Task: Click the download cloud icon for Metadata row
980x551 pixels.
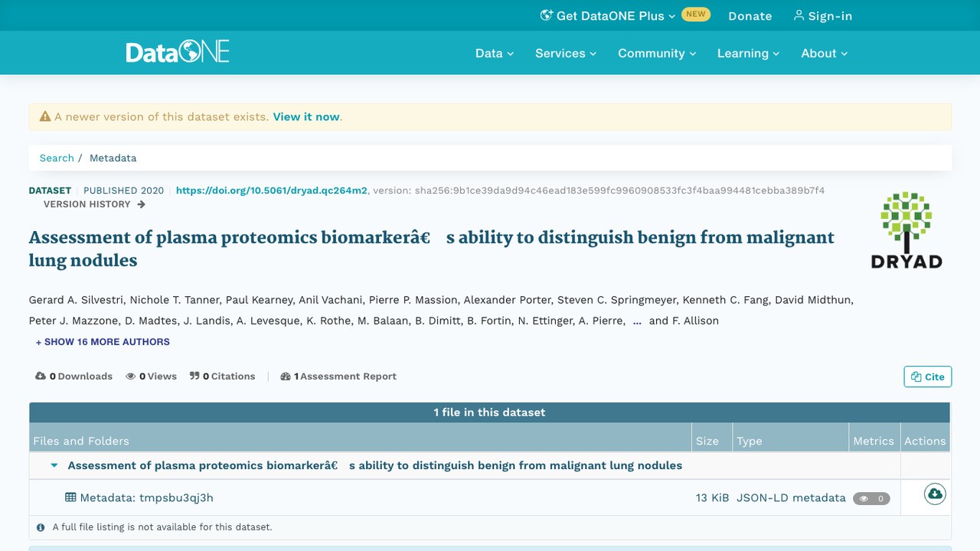Action: 934,494
